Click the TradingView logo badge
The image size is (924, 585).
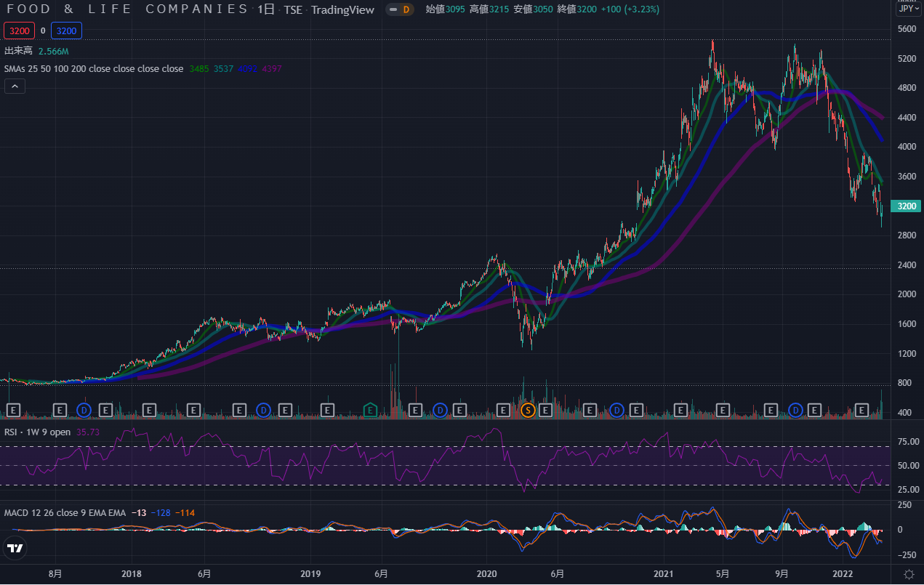pos(15,548)
